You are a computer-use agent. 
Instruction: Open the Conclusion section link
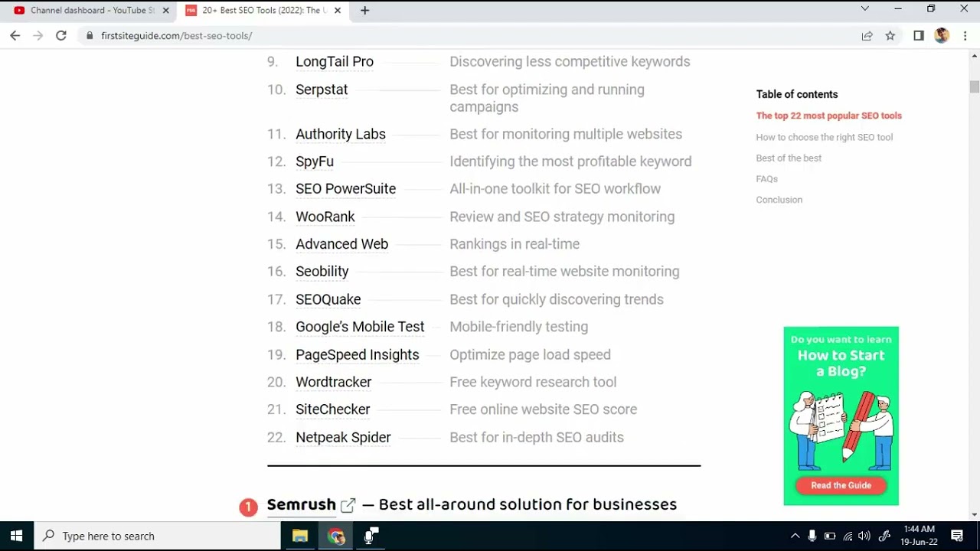click(x=779, y=199)
